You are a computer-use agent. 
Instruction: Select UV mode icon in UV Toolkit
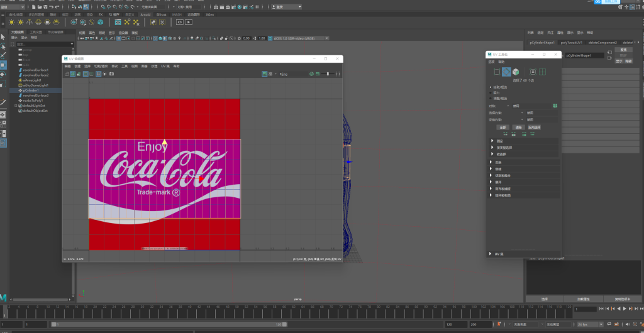coord(533,72)
